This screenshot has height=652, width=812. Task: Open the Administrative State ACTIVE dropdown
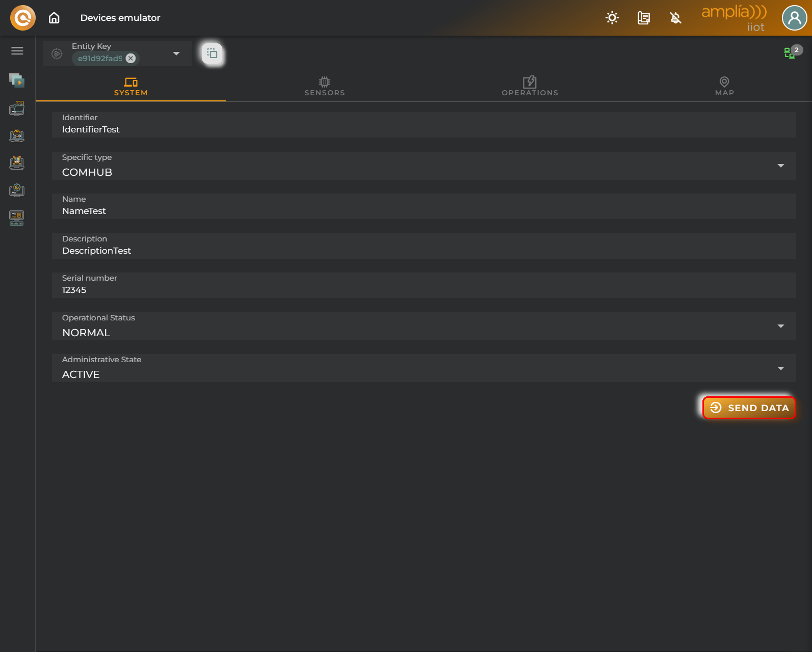pos(424,368)
